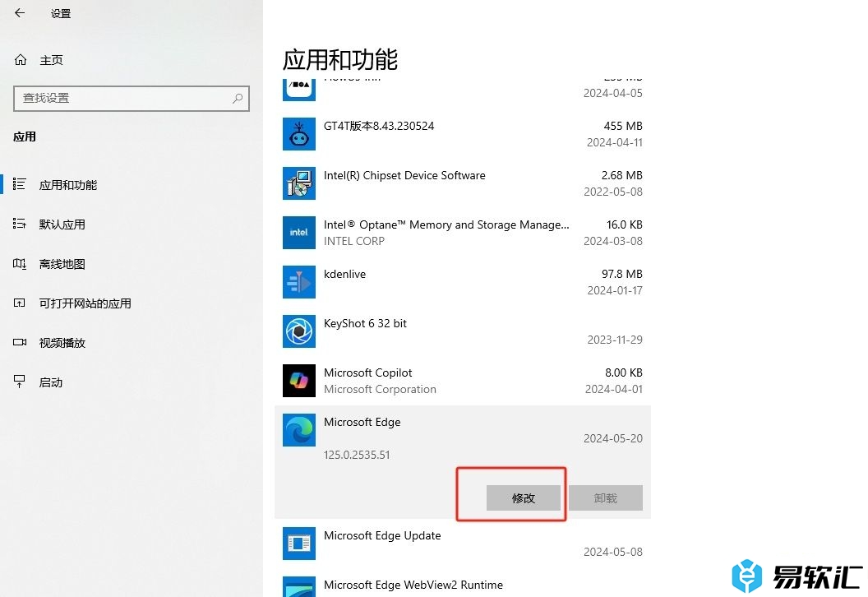The height and width of the screenshot is (597, 868).
Task: Click the Edge WebView2 Runtime icon
Action: [x=299, y=586]
